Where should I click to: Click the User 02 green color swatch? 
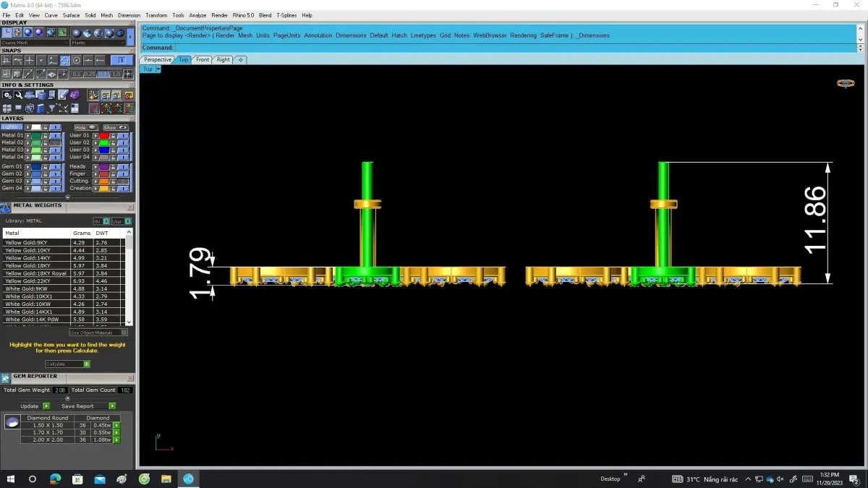(104, 143)
